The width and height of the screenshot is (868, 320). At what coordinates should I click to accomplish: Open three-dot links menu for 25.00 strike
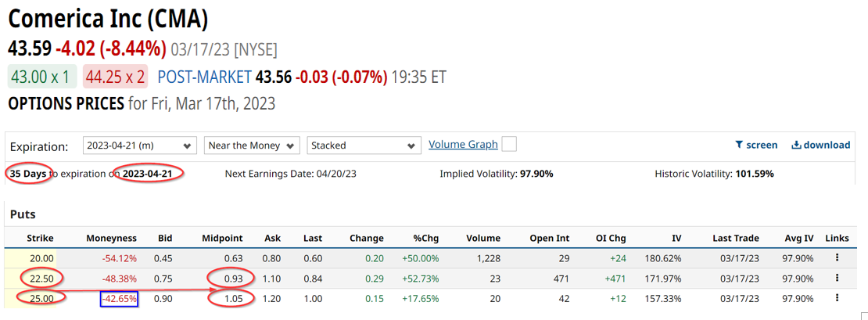(837, 298)
